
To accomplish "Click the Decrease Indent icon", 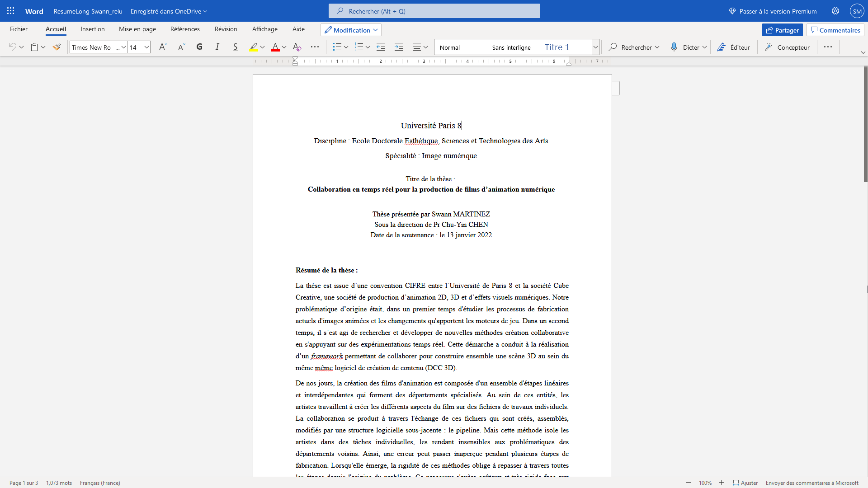I will coord(381,47).
